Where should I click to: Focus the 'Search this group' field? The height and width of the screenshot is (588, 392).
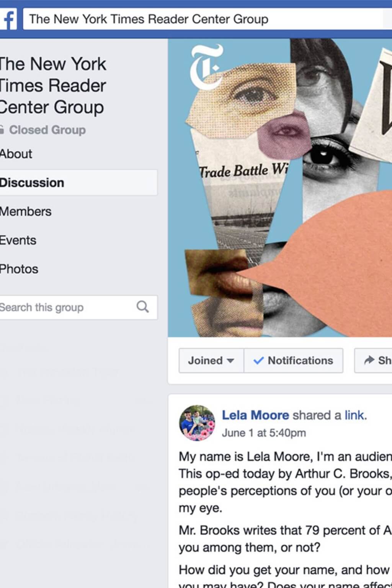[65, 307]
